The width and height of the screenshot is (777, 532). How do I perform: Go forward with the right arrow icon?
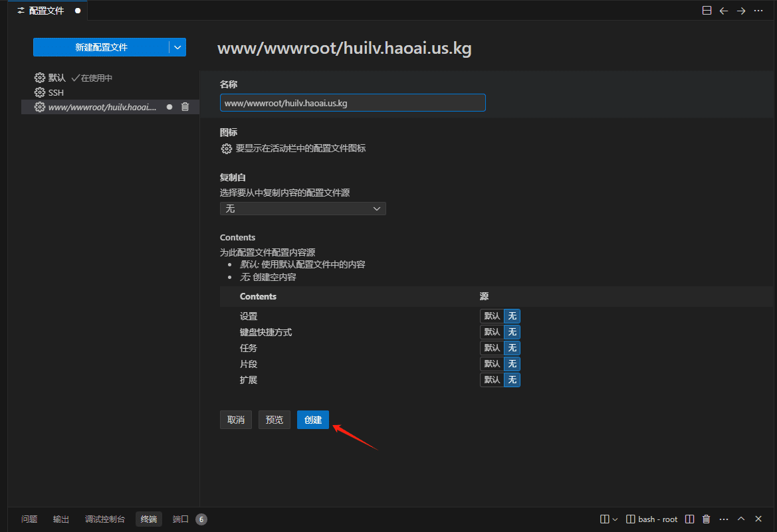(741, 11)
